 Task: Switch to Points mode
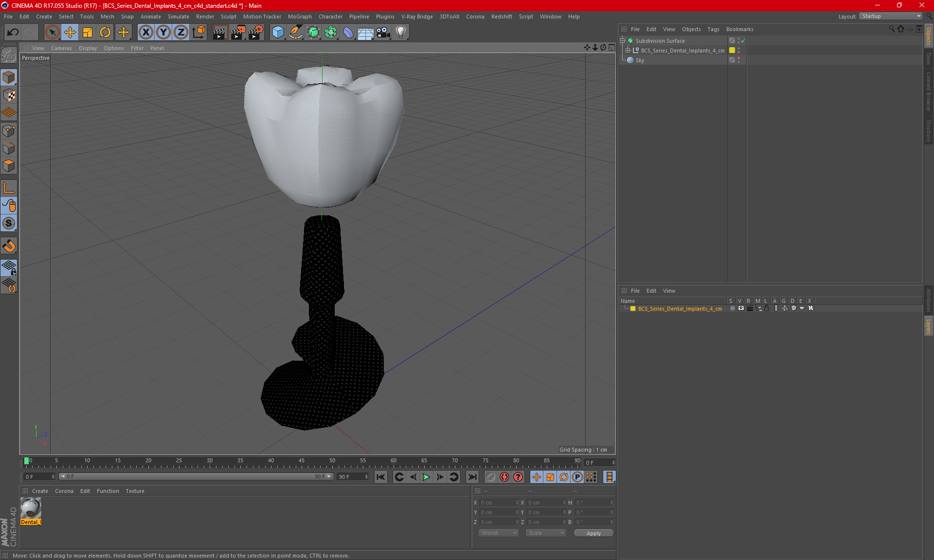pos(9,131)
